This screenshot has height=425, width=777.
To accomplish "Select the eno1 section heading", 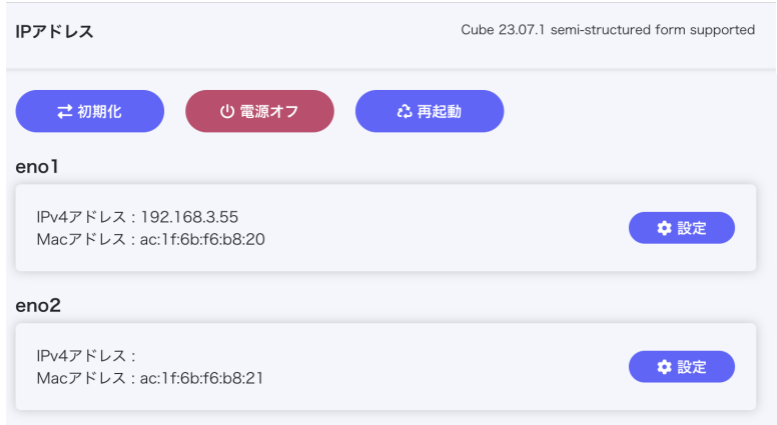I will (x=38, y=167).
